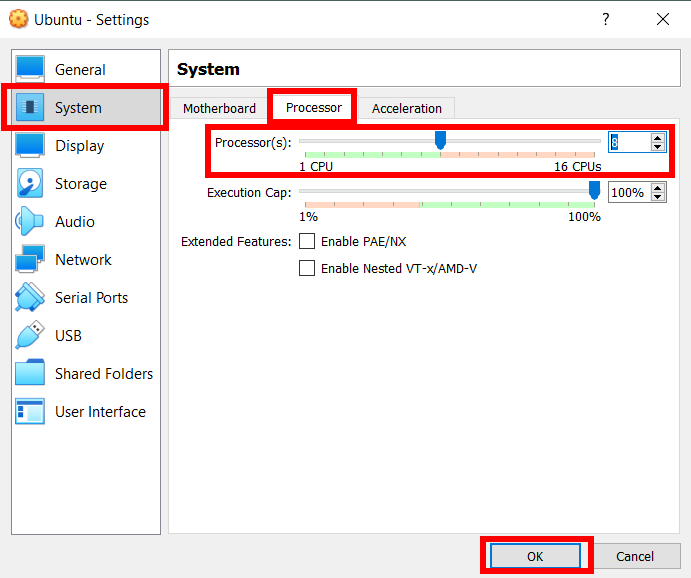Open Network via its dual monitors icon
Viewport: 691px width, 578px height.
click(x=30, y=259)
